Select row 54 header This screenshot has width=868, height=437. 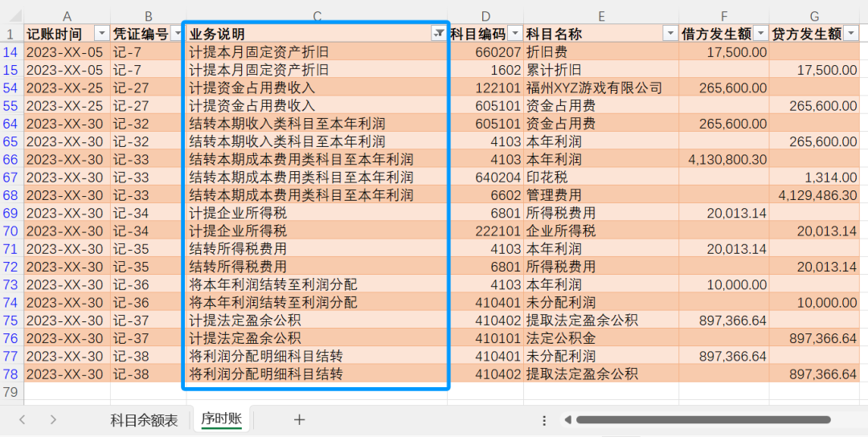(11, 88)
